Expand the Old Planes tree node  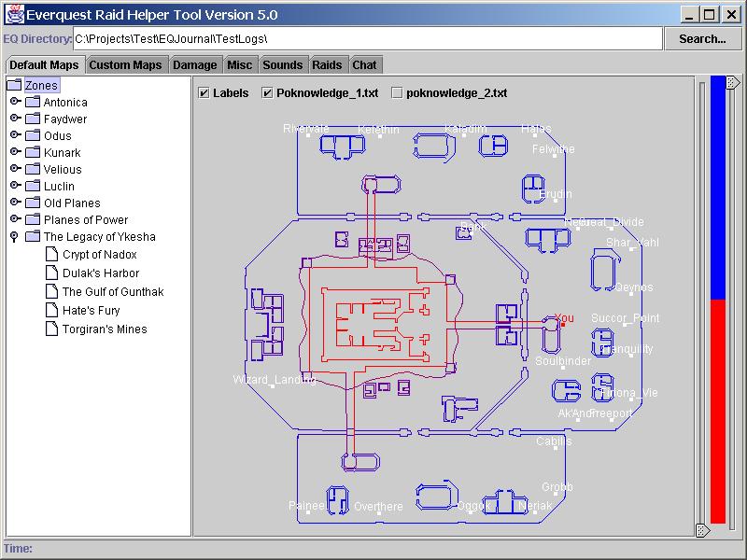coord(15,203)
